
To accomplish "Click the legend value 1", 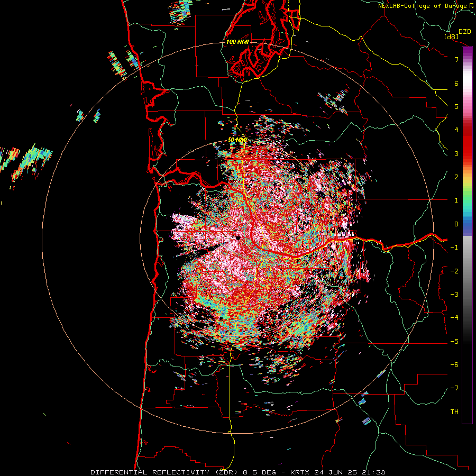I will tap(456, 200).
